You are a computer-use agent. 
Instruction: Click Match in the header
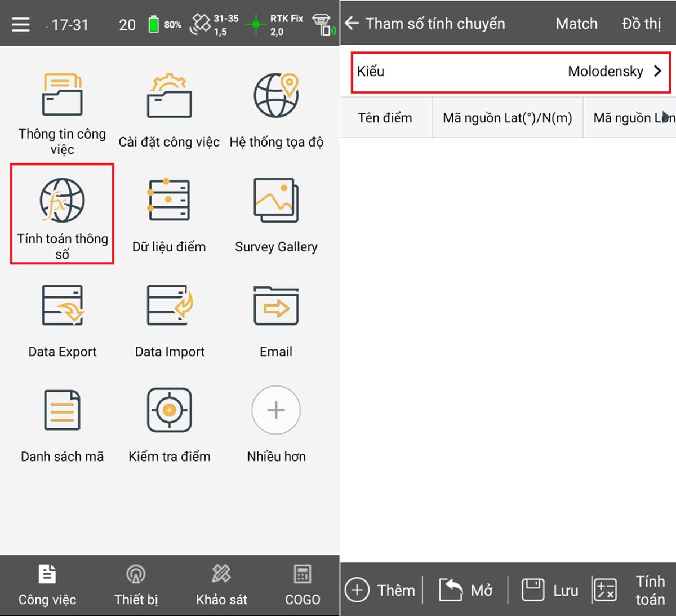[x=576, y=24]
